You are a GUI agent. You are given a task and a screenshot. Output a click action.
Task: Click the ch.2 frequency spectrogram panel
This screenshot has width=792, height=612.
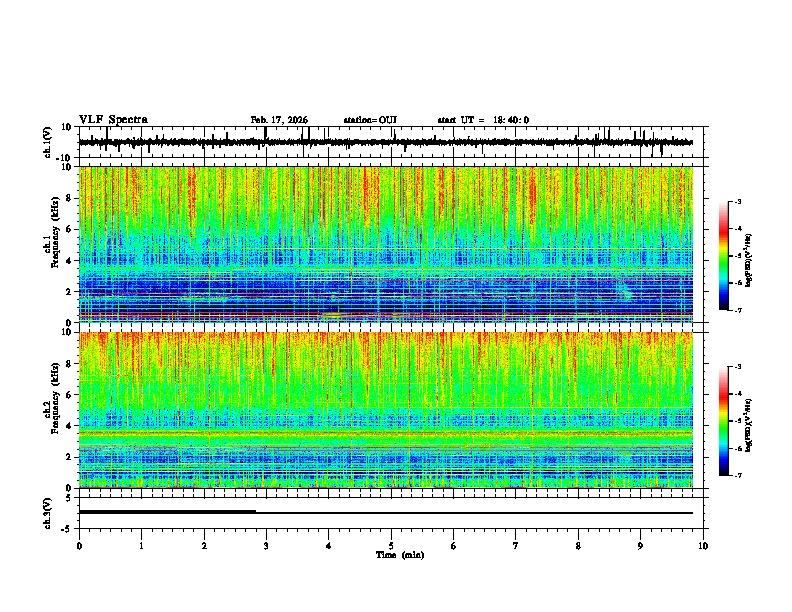tap(386, 410)
